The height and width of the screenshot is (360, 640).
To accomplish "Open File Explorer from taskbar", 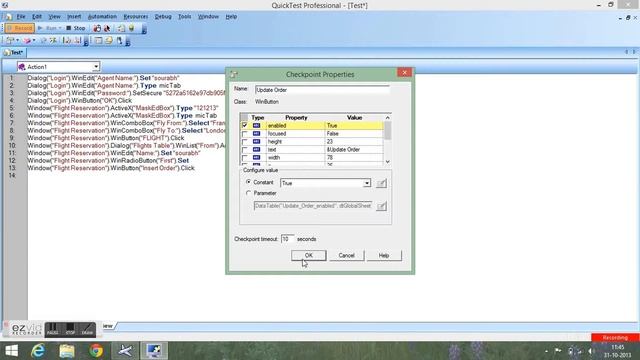I will pos(67,351).
